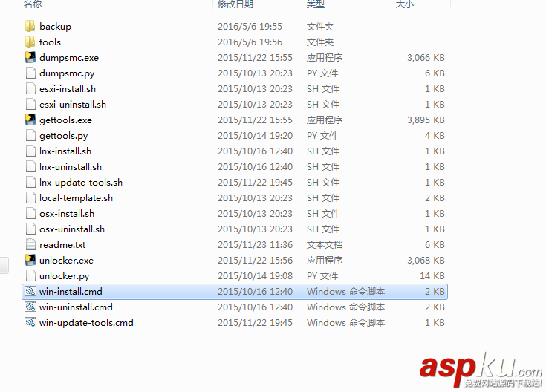The image size is (546, 392).
Task: Click the date 2015/10/14 19:08
Action: point(256,275)
